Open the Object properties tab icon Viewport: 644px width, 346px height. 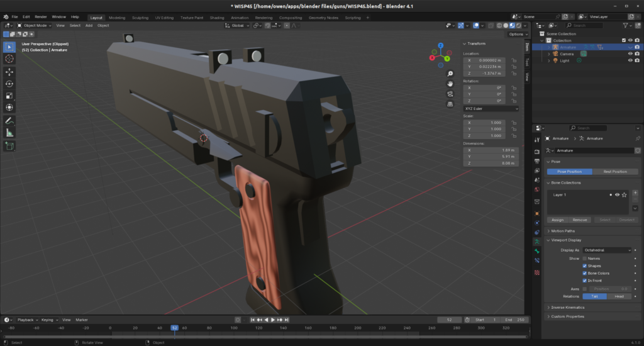pos(537,214)
